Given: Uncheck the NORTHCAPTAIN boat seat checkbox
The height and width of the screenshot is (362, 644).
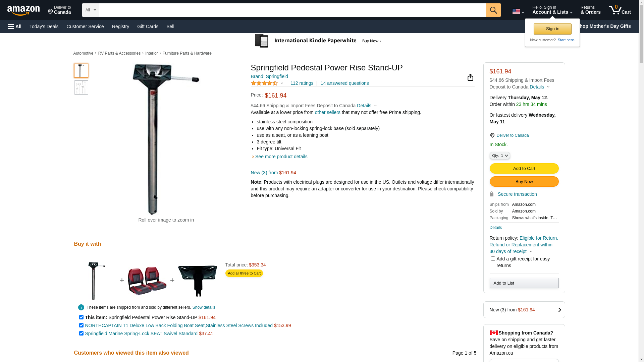Looking at the screenshot, I should click(81, 325).
